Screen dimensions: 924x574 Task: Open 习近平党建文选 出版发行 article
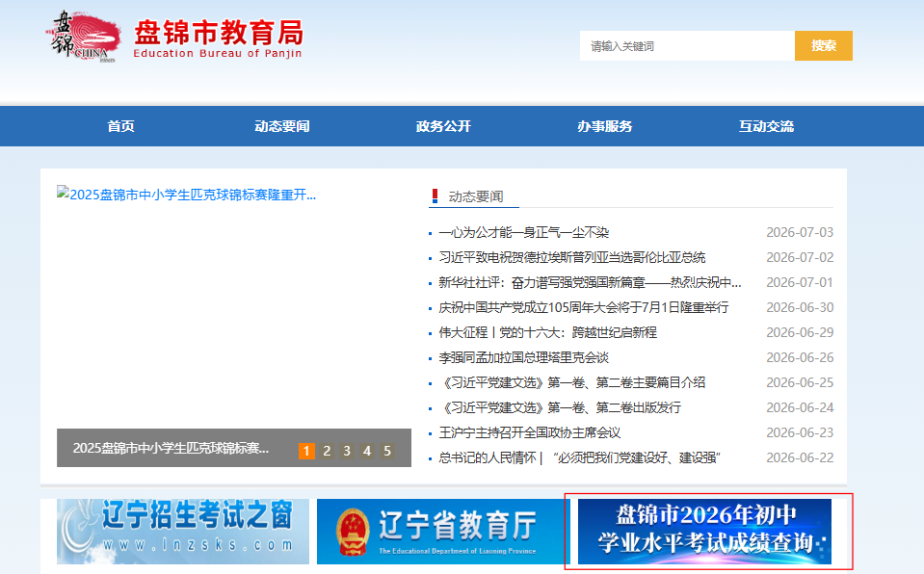point(560,407)
